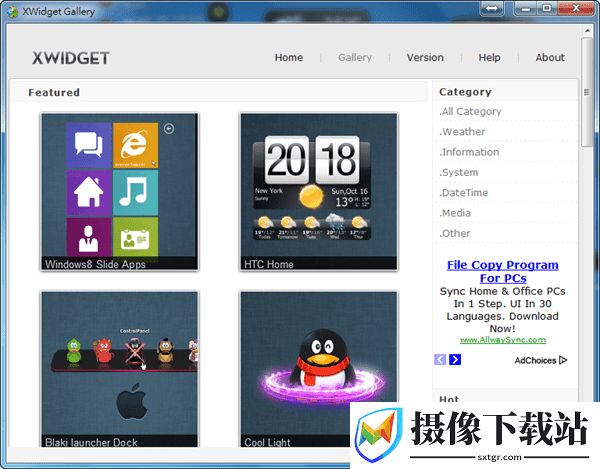Click the AdChoices link
Image resolution: width=600 pixels, height=469 pixels.
point(540,360)
